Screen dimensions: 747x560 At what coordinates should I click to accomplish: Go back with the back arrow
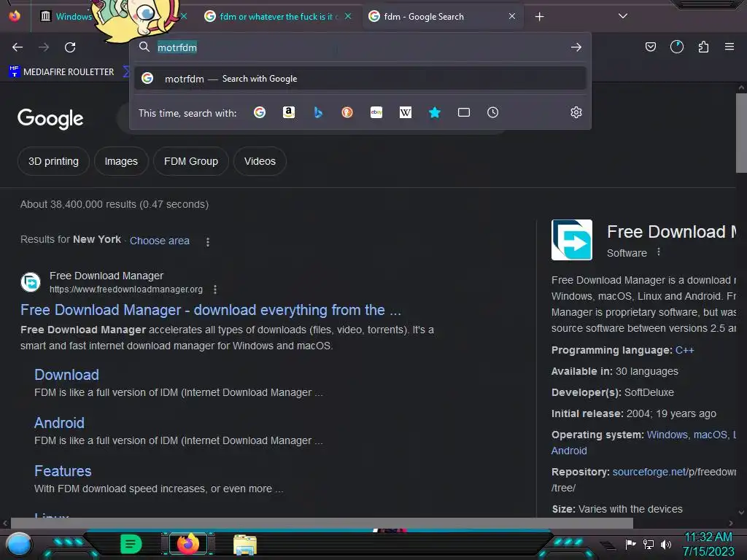point(18,47)
